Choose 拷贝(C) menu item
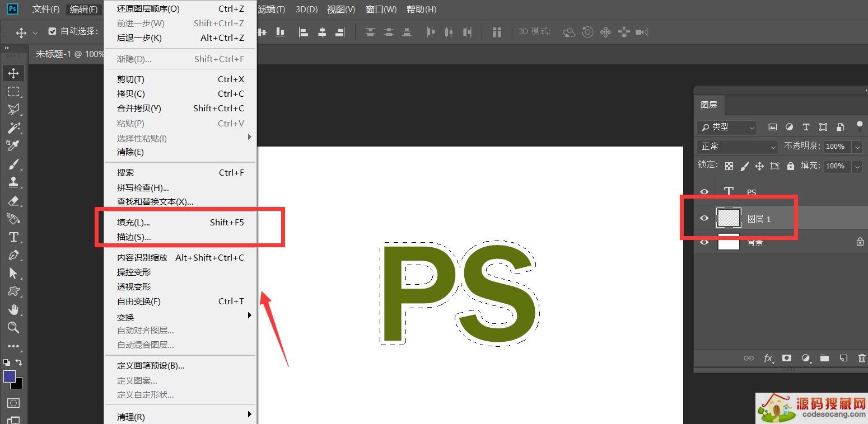This screenshot has width=868, height=424. pos(180,93)
